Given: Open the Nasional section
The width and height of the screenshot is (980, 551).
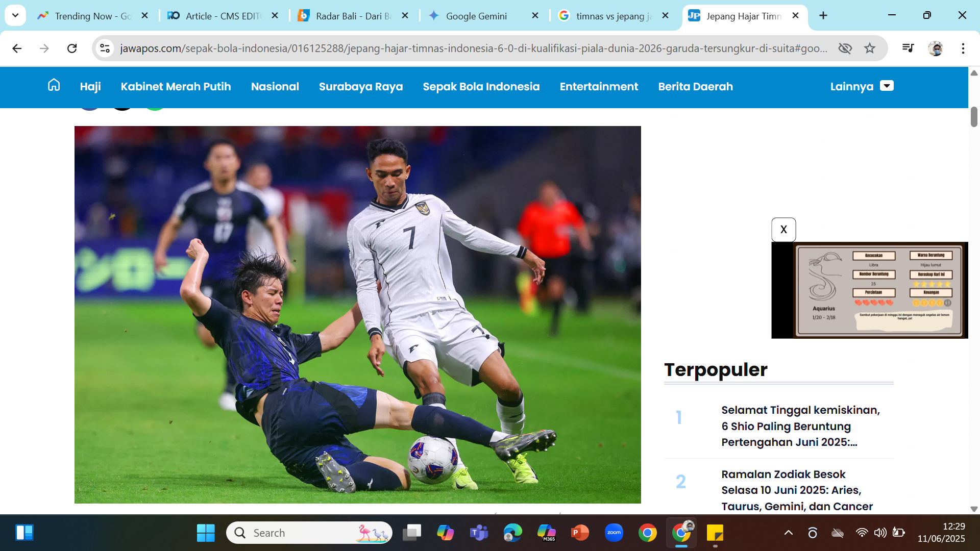Looking at the screenshot, I should 275,87.
